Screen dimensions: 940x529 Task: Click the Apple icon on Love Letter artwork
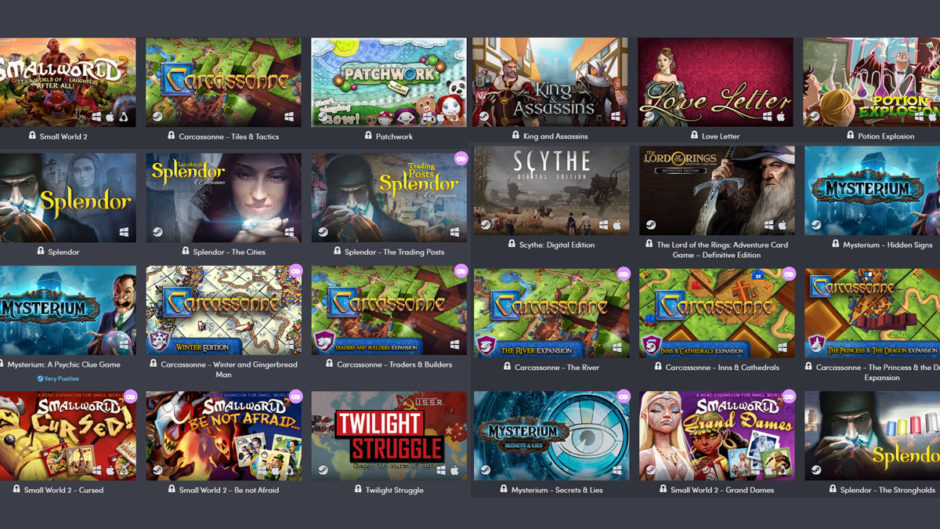coord(781,116)
